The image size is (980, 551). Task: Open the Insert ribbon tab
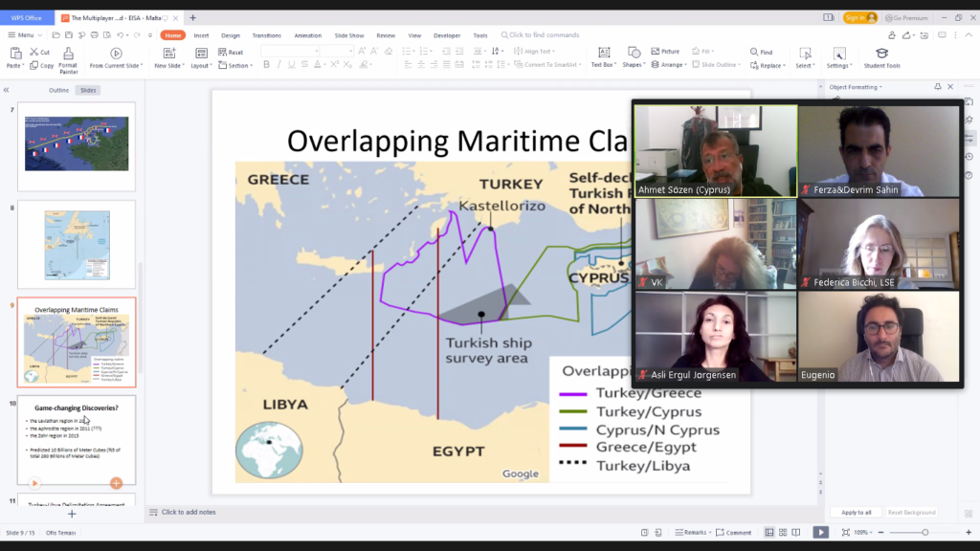pos(201,35)
